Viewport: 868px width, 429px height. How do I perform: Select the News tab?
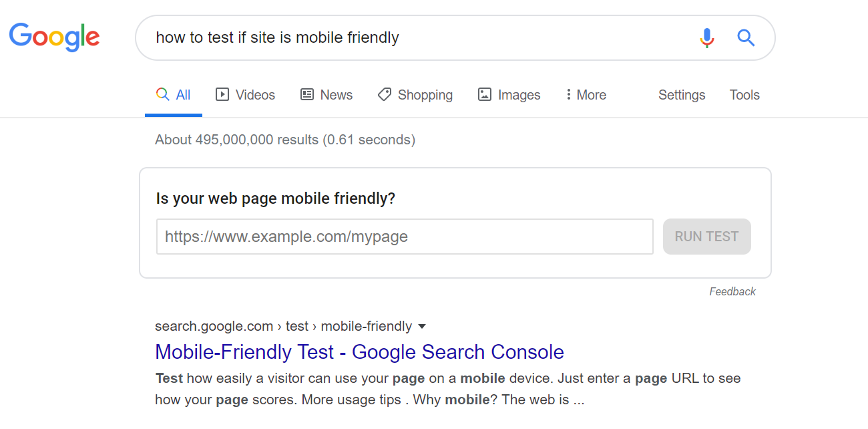click(327, 95)
